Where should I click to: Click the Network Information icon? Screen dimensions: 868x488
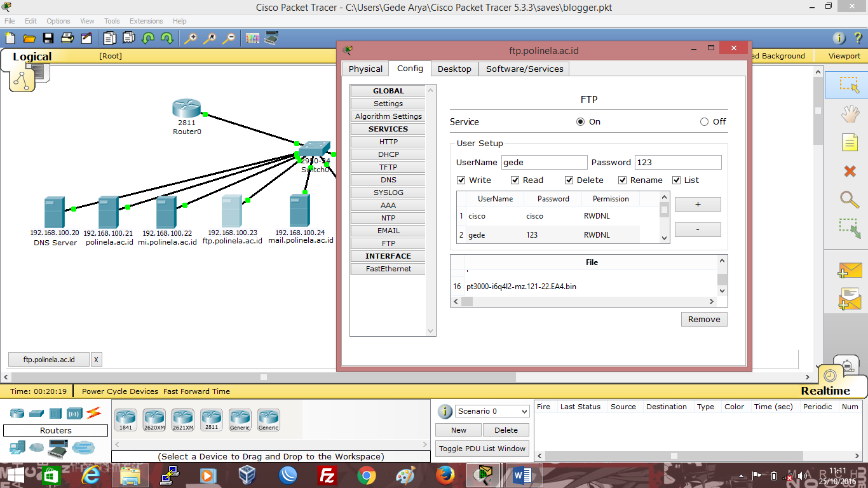click(839, 38)
